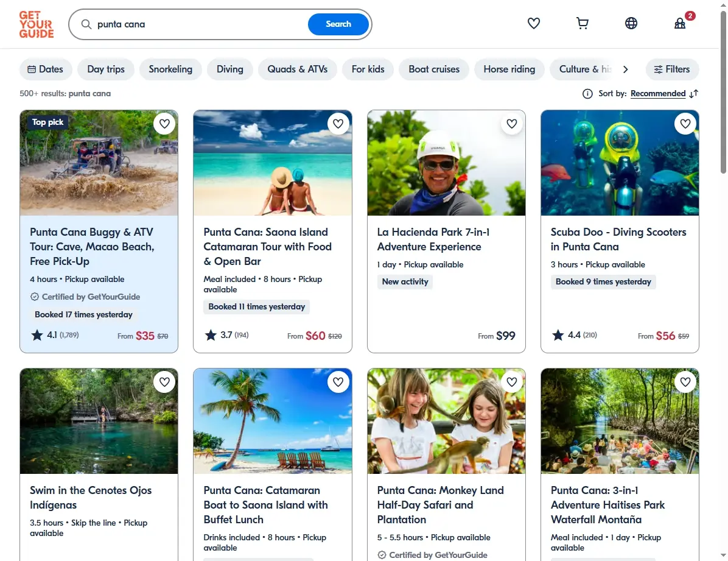
Task: Click the 'Booked 9 times yesterday' tag
Action: [603, 281]
